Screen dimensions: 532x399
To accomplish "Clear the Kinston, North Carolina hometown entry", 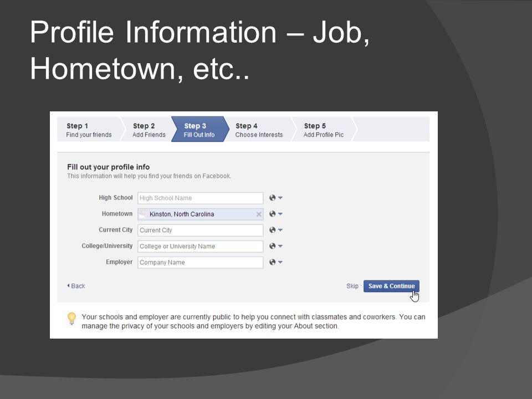I will (x=259, y=214).
